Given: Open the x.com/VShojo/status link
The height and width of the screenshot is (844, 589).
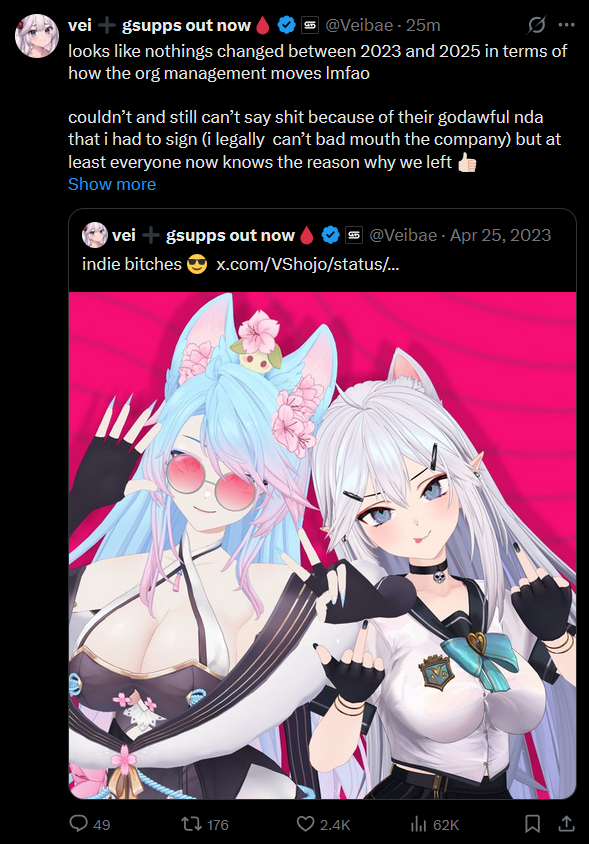Looking at the screenshot, I should coord(307,264).
